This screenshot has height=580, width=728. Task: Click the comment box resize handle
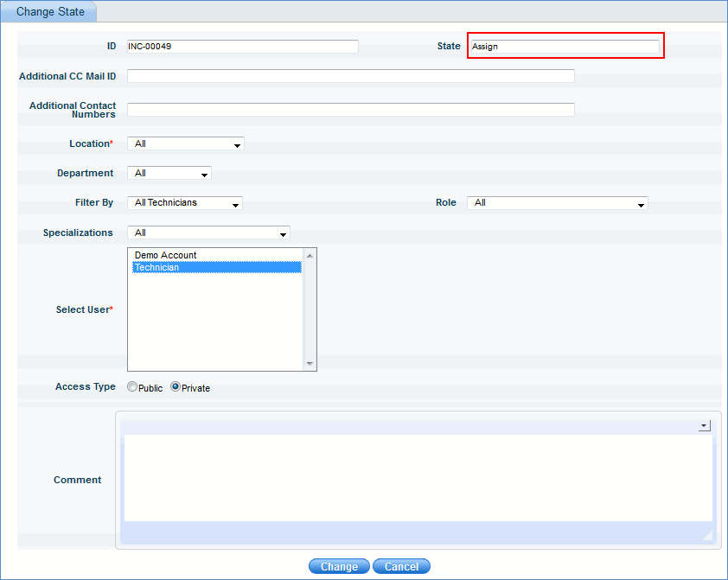click(x=706, y=536)
